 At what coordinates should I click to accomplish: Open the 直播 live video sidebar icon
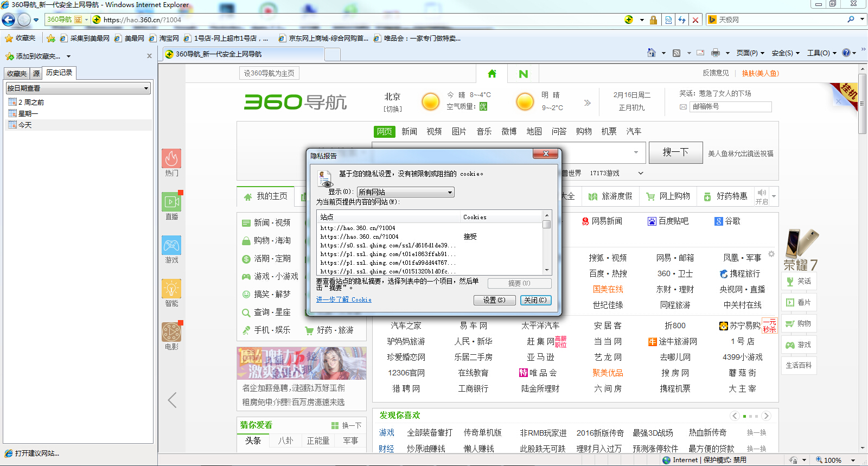coord(171,202)
